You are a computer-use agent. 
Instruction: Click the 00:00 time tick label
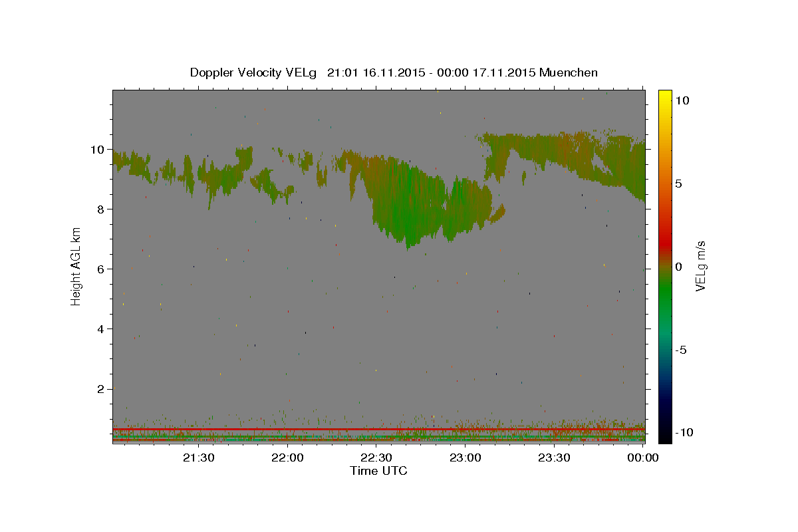click(643, 458)
